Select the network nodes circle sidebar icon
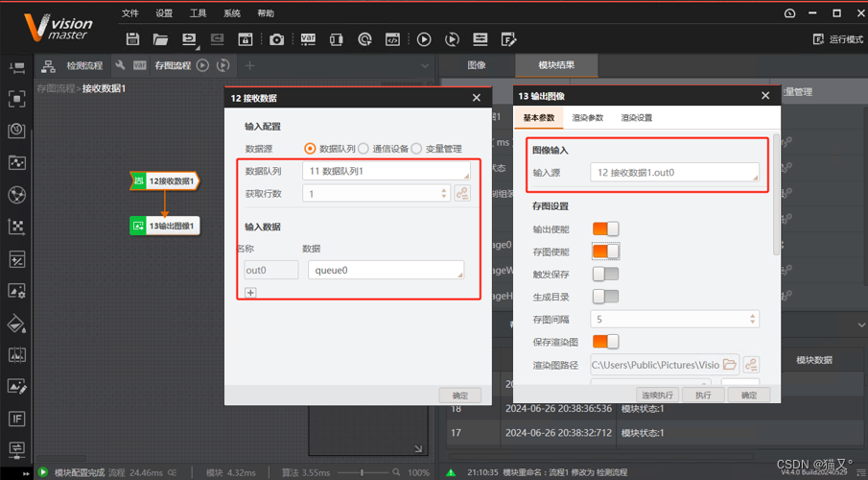Viewport: 868px width, 480px height. (x=16, y=195)
